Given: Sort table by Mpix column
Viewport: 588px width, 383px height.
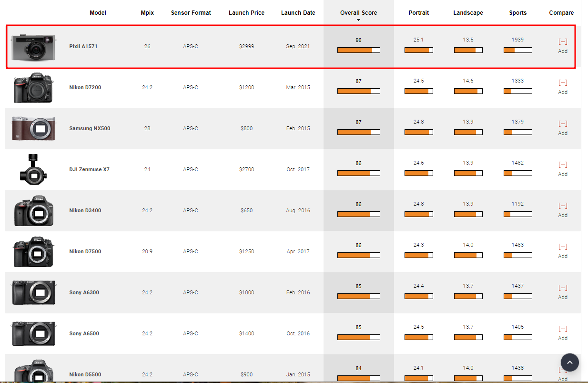Looking at the screenshot, I should click(x=147, y=13).
